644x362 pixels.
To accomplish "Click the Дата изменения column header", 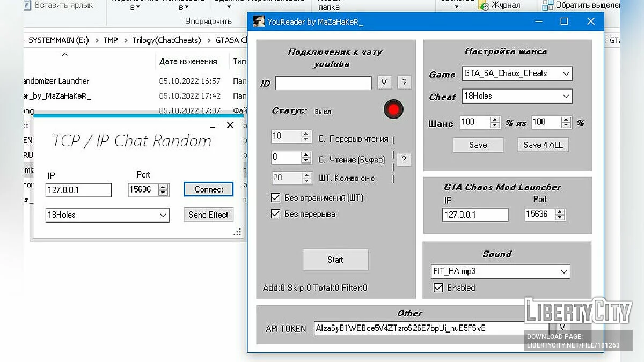I will click(188, 62).
